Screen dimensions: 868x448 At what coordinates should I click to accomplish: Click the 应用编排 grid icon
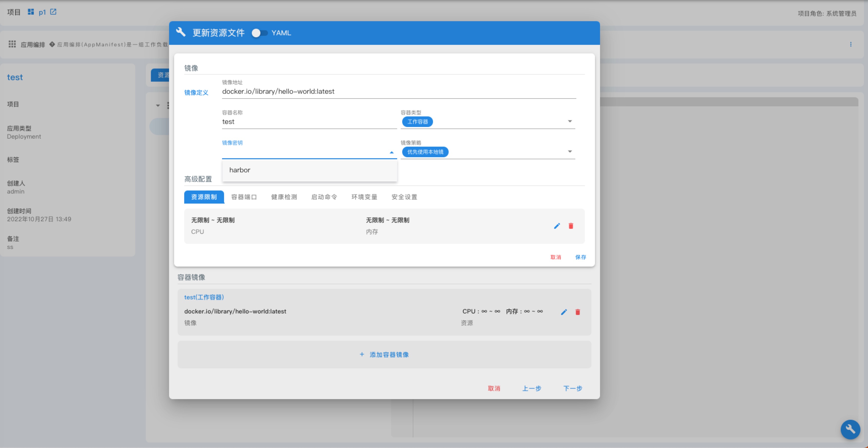coord(12,44)
